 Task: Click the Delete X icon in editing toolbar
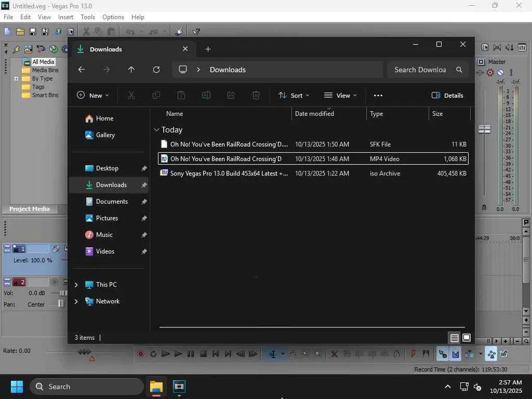(x=334, y=354)
